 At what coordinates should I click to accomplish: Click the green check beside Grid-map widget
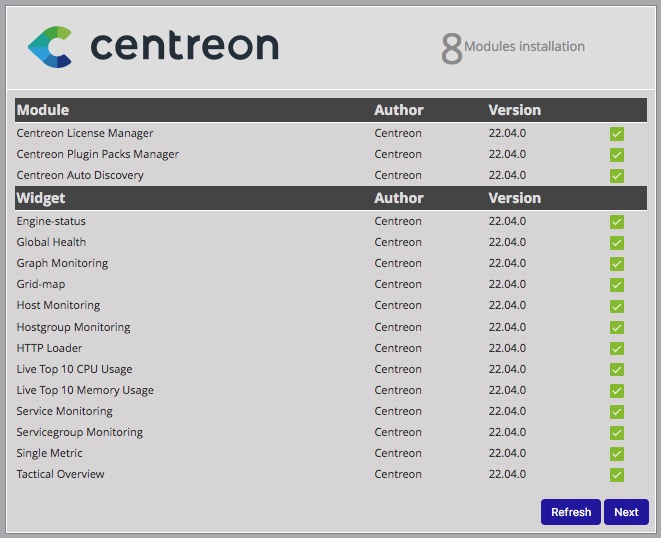click(x=617, y=285)
